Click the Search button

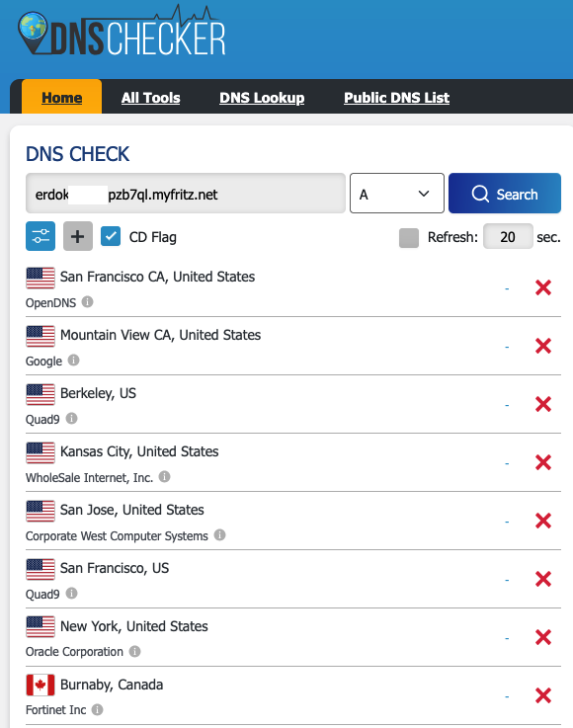coord(505,194)
